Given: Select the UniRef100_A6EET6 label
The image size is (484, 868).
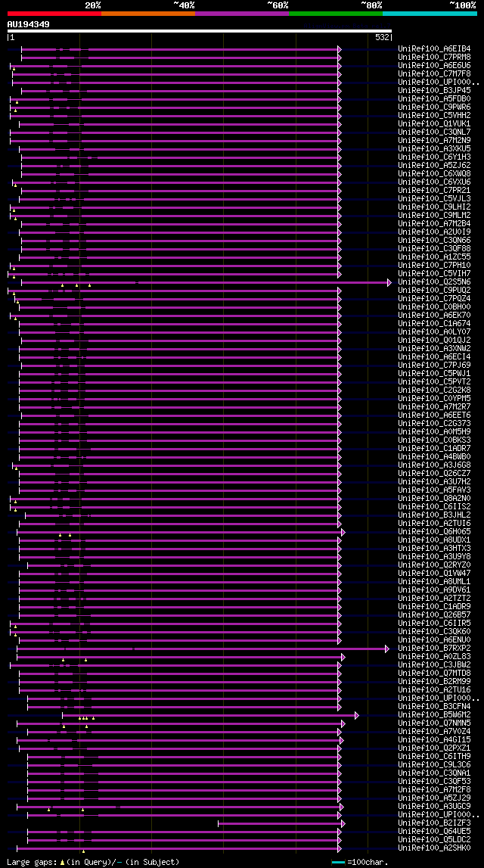Looking at the screenshot, I should pyautogui.click(x=434, y=415).
